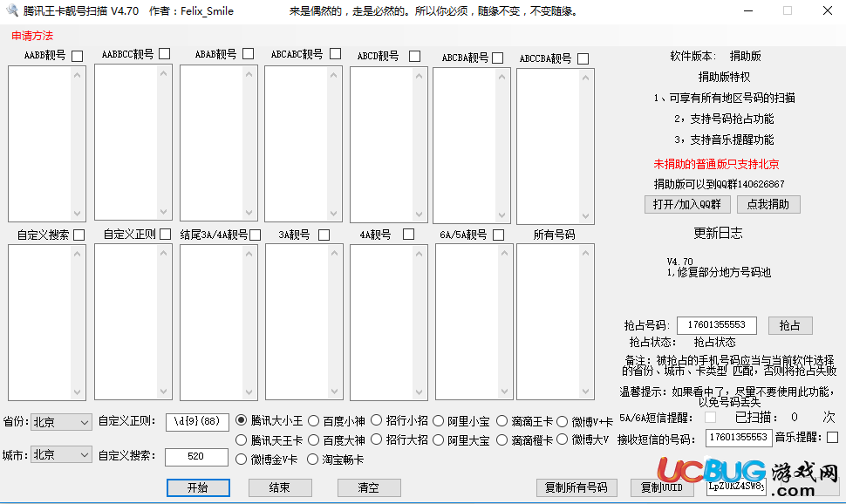The image size is (846, 504).
Task: Click the 开始 button
Action: coord(198,487)
